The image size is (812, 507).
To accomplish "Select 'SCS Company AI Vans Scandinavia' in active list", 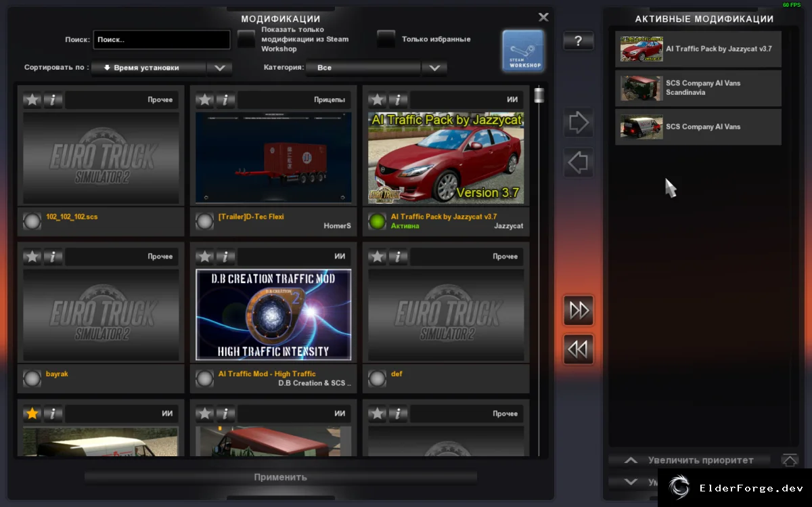I will (x=698, y=88).
